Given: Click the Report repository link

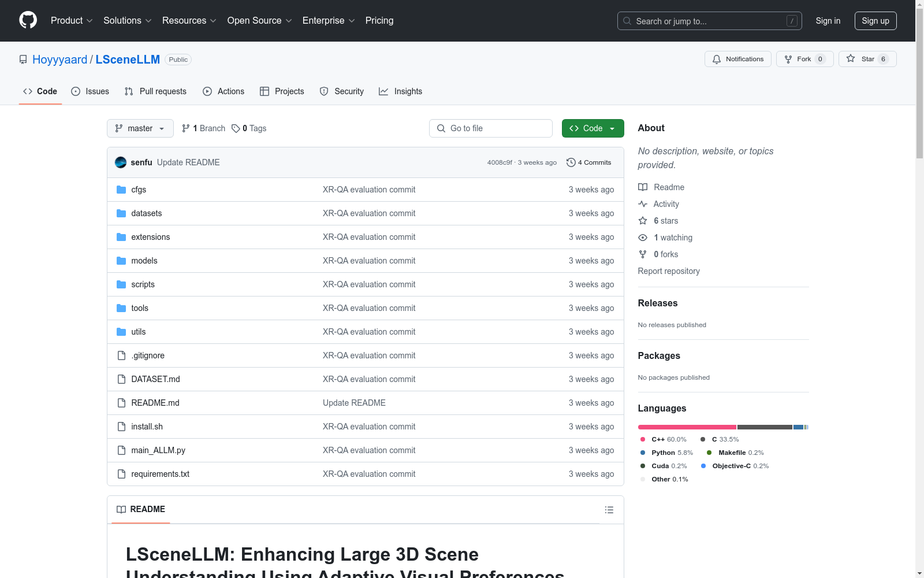Looking at the screenshot, I should point(669,271).
